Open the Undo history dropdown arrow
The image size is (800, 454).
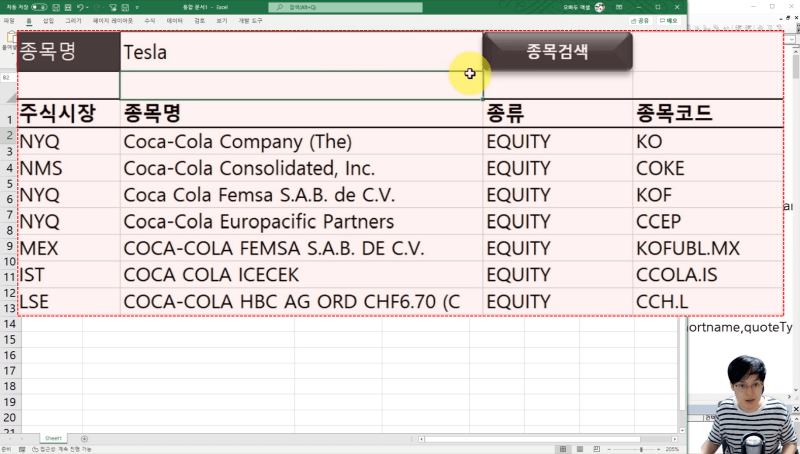point(87,8)
